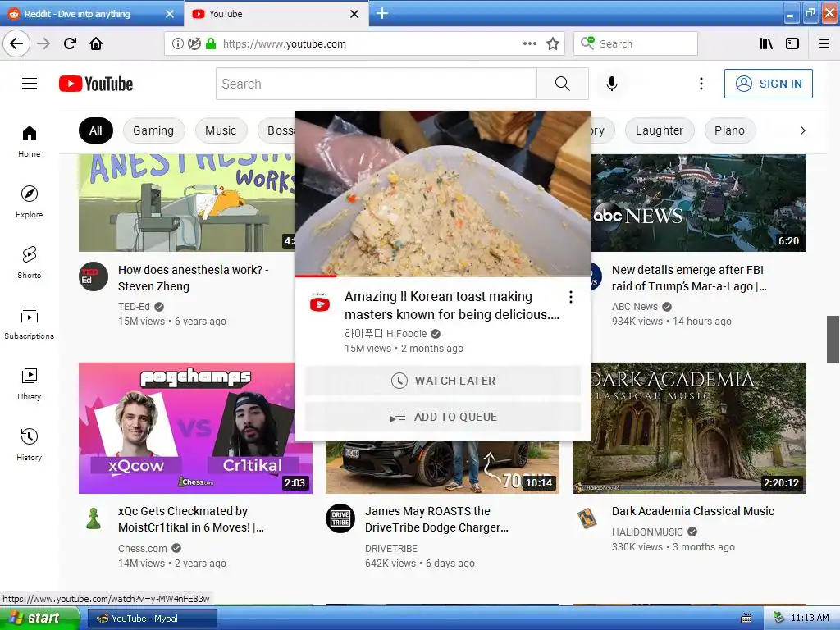
Task: Select the All filter chip
Action: [96, 130]
